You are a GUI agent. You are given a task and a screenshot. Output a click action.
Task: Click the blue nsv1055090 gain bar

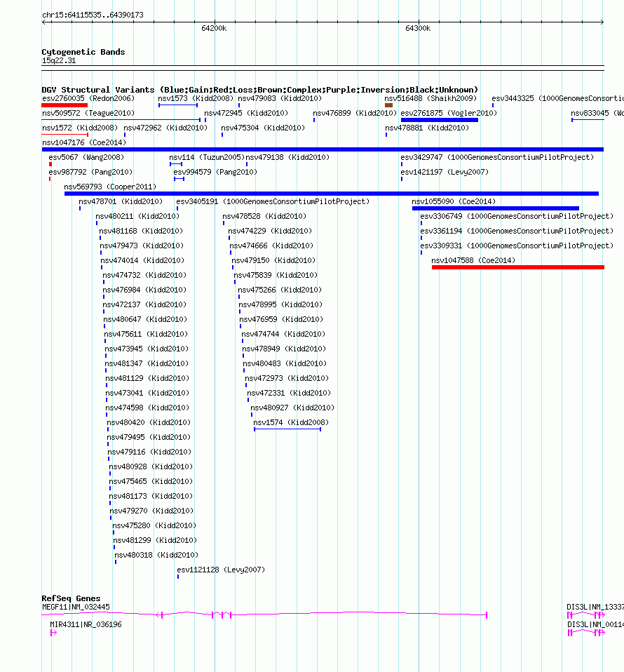click(496, 208)
